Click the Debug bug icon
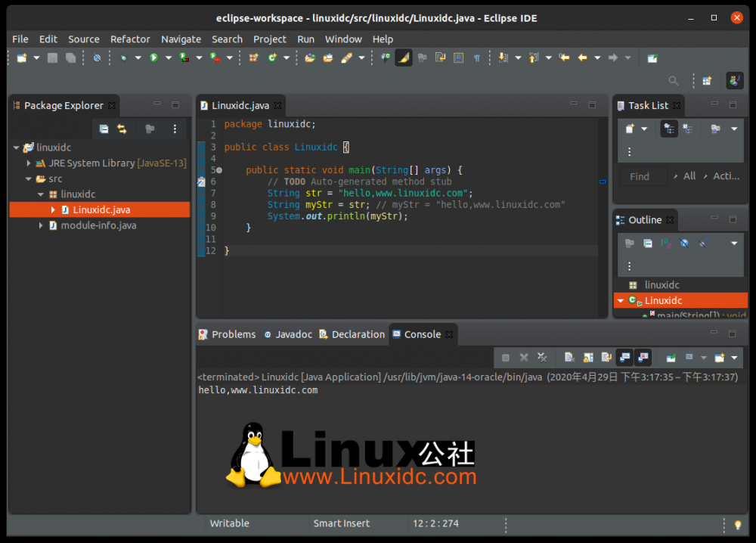 (123, 57)
